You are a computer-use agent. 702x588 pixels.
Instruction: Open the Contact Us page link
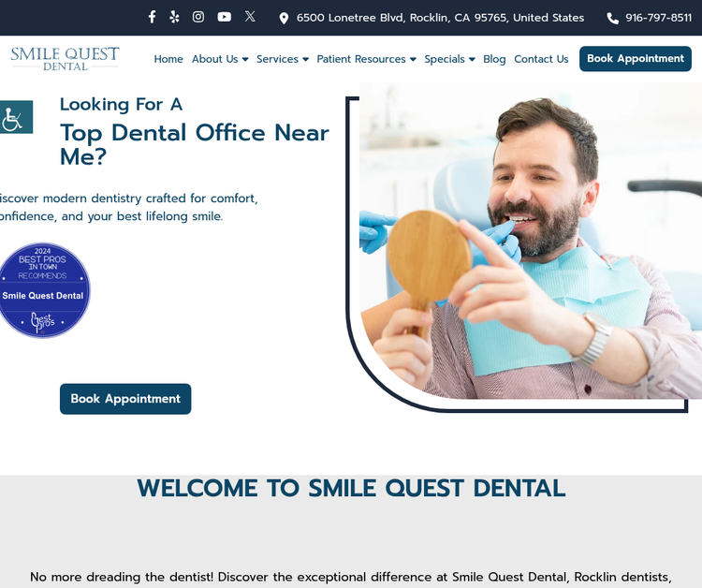pos(541,59)
